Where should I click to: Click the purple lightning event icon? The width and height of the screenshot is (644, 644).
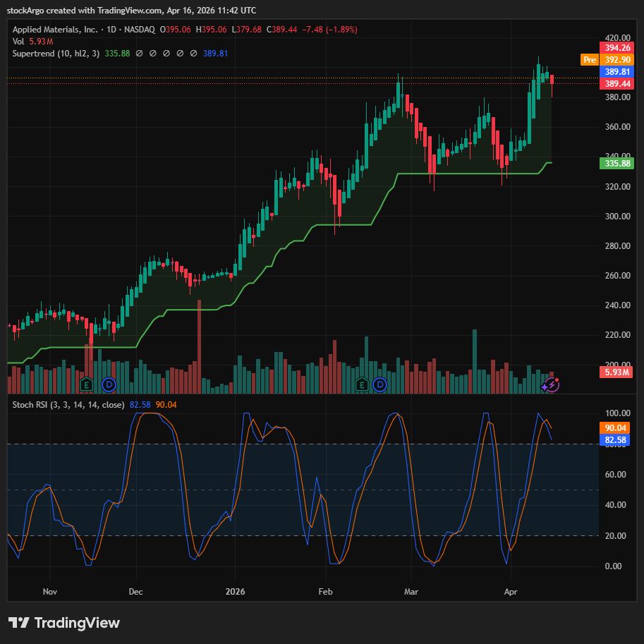point(551,384)
